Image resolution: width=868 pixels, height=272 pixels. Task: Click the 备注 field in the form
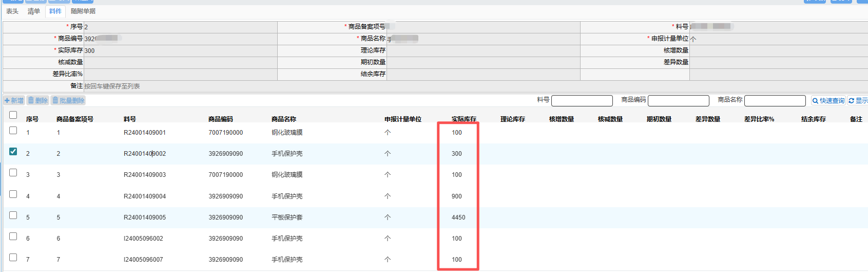475,86
